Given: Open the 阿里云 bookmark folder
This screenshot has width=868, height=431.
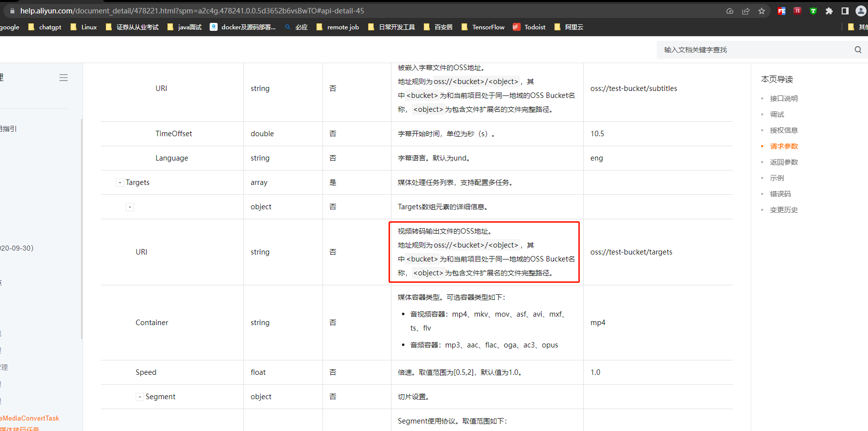Looking at the screenshot, I should pos(569,27).
